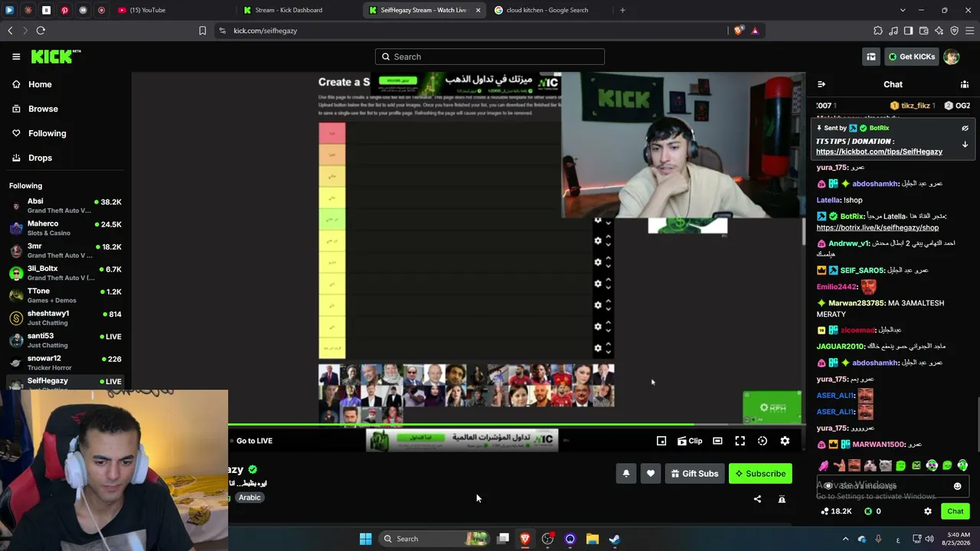980x551 pixels.
Task: Open Steam from the taskbar
Action: click(x=615, y=539)
